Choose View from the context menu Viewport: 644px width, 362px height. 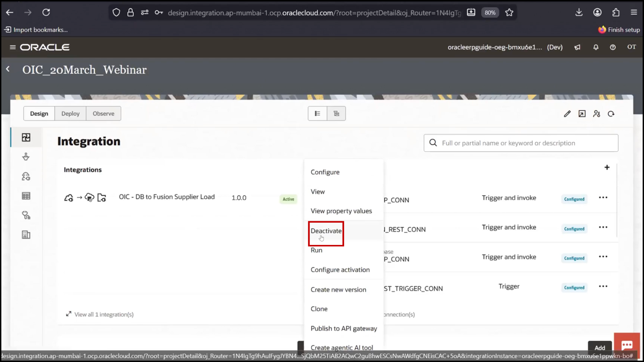click(344, 192)
